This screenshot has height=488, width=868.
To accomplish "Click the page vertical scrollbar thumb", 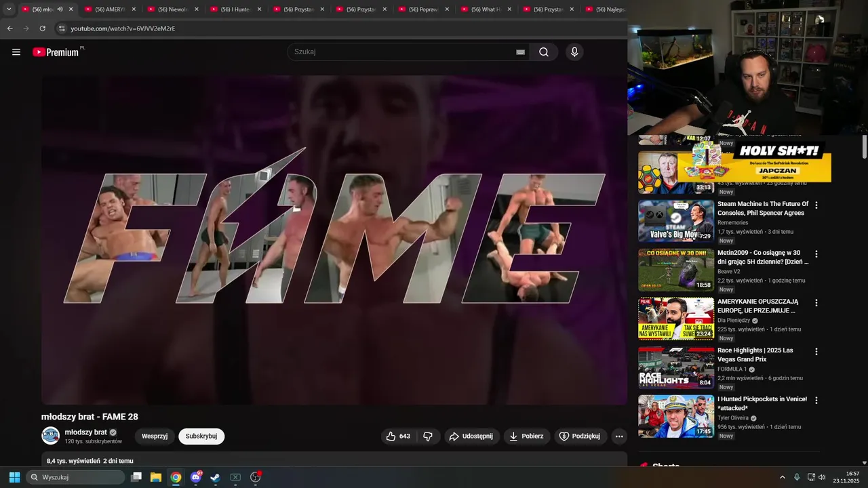I will [x=865, y=146].
